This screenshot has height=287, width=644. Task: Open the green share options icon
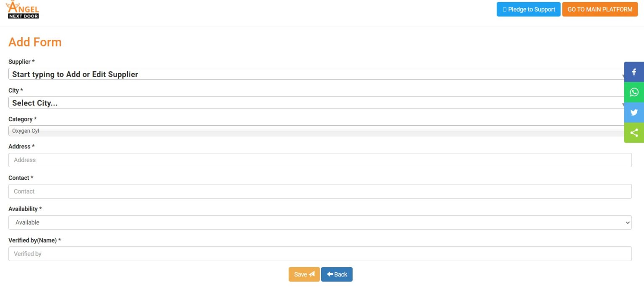tap(634, 133)
